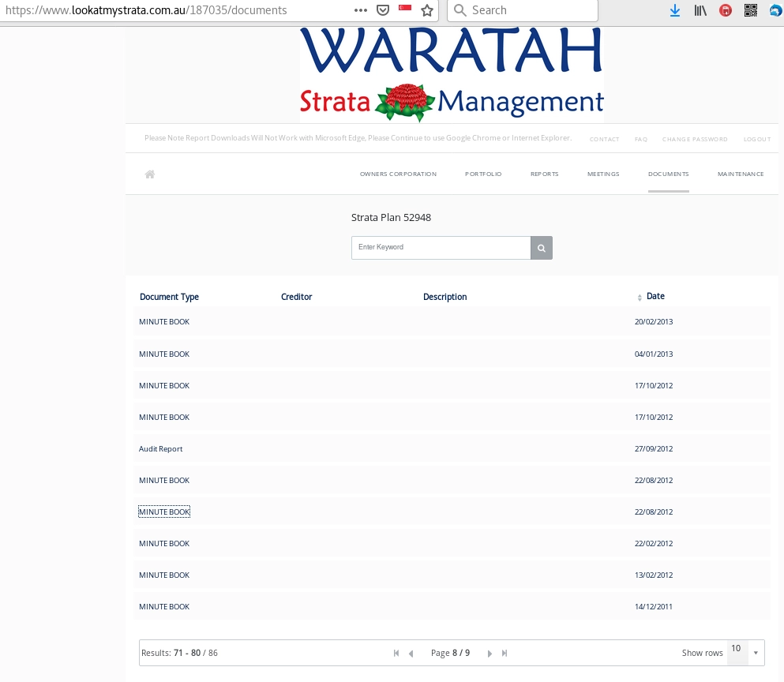The image size is (784, 682).
Task: Click Waratah Strata Management logo
Action: click(x=452, y=74)
